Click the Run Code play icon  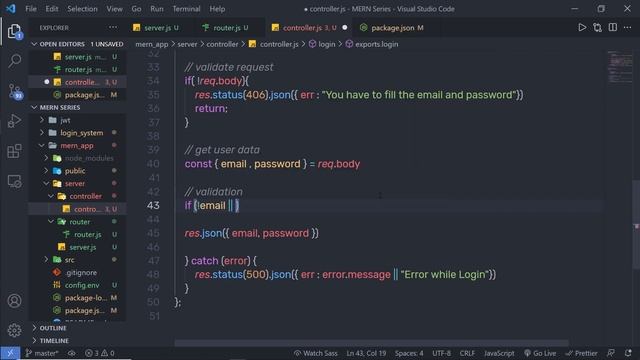[x=582, y=27]
